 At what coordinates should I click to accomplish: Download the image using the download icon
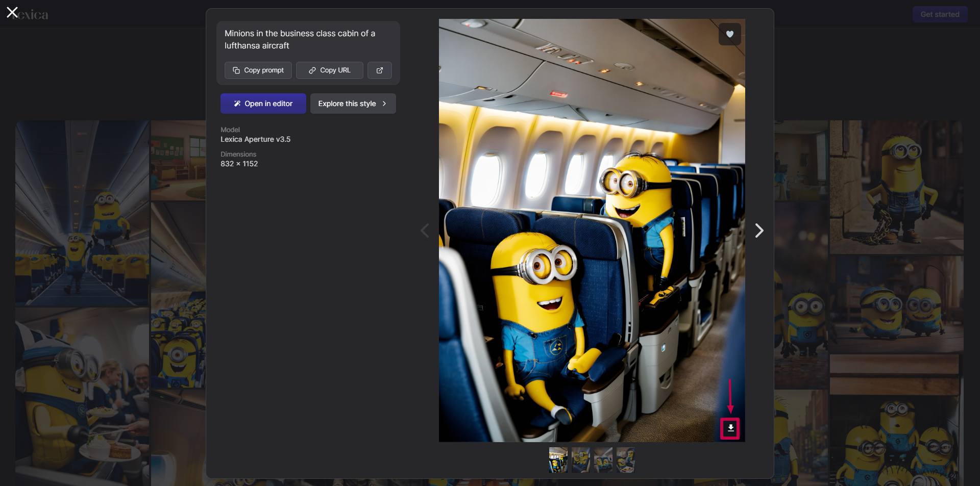pos(730,428)
